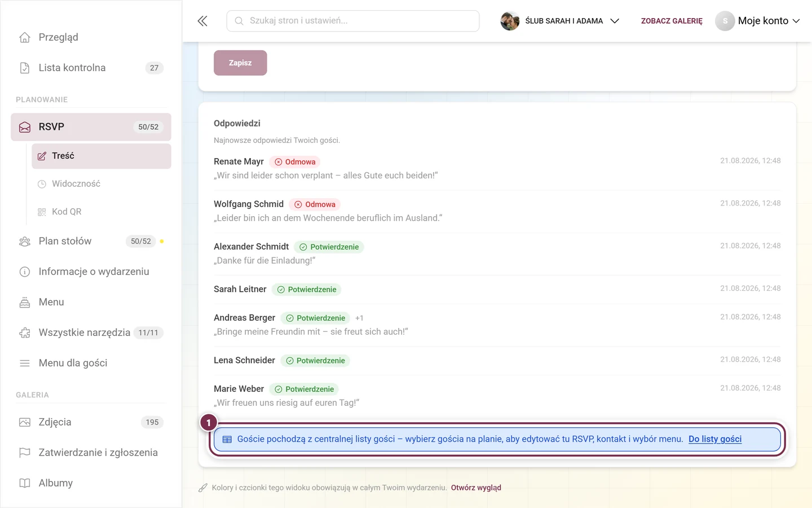
Task: Click the Plan stołów people icon
Action: [25, 241]
